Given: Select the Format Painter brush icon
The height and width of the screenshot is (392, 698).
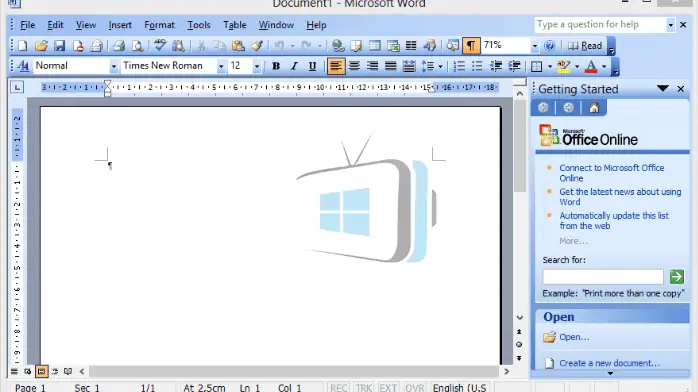Looking at the screenshot, I should pos(257,45).
